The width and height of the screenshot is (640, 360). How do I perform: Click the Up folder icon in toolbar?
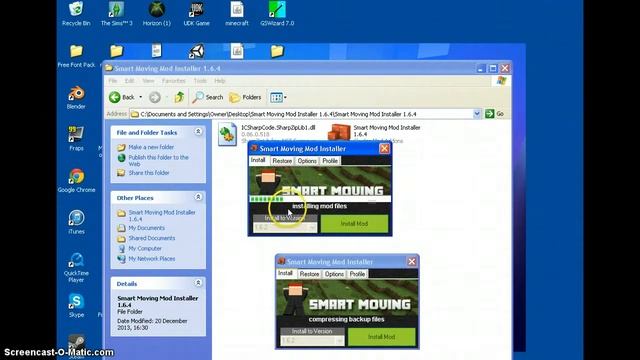tap(179, 97)
